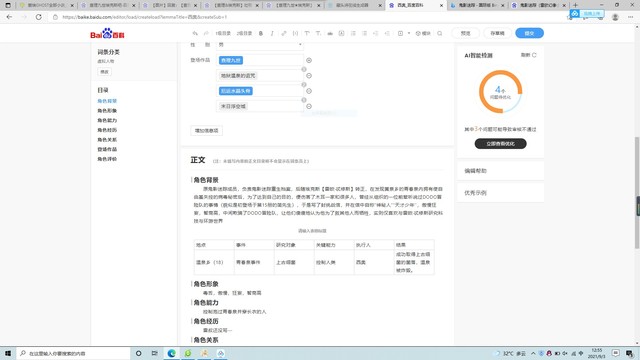Show the hidden system tray icons

click(x=533, y=353)
